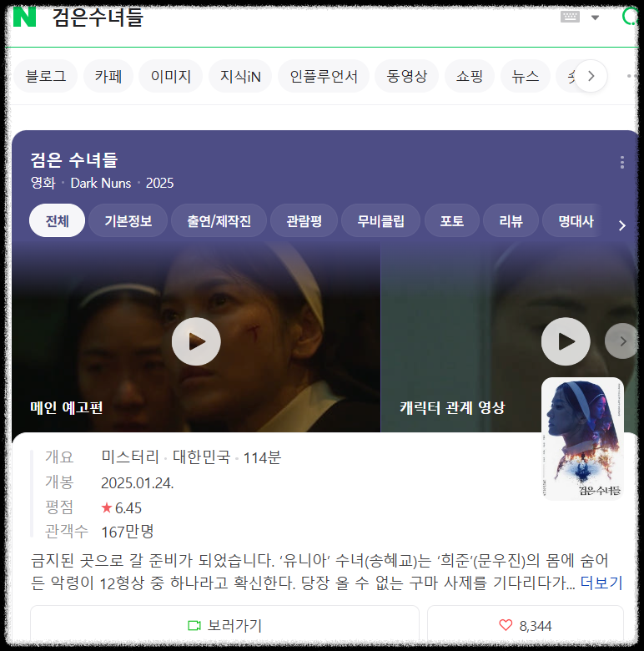Viewport: 644px width, 651px height.
Task: Open the movie card's three-dot menu
Action: point(621,163)
